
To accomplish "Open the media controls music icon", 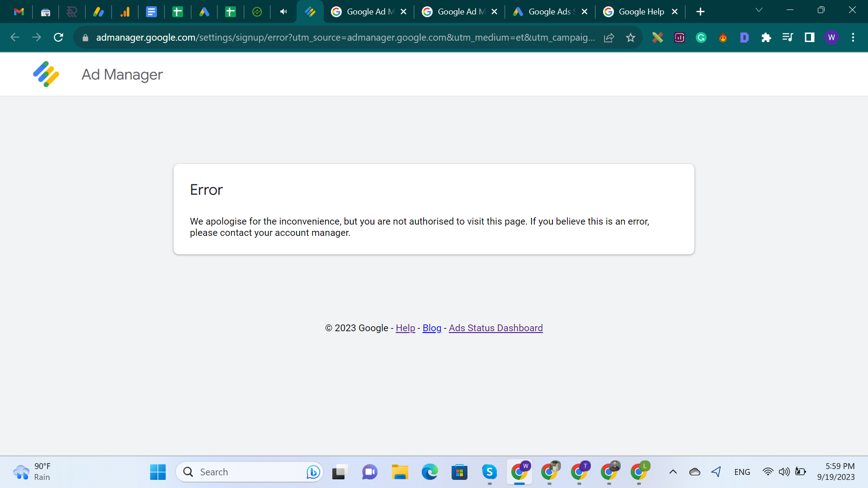I will coord(788,38).
